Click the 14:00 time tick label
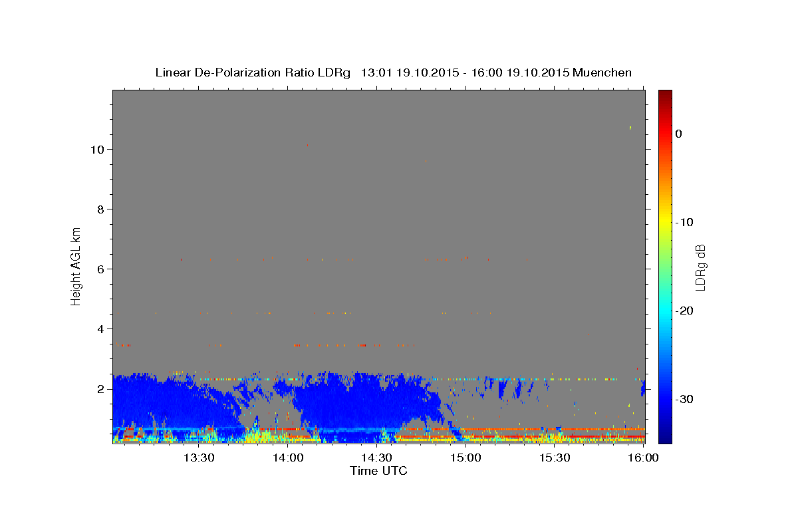 (x=287, y=458)
